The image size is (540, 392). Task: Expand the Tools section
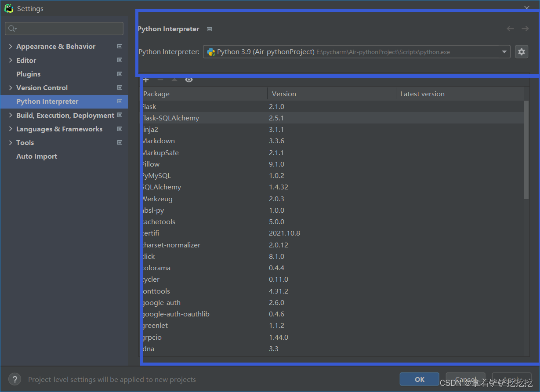point(11,142)
